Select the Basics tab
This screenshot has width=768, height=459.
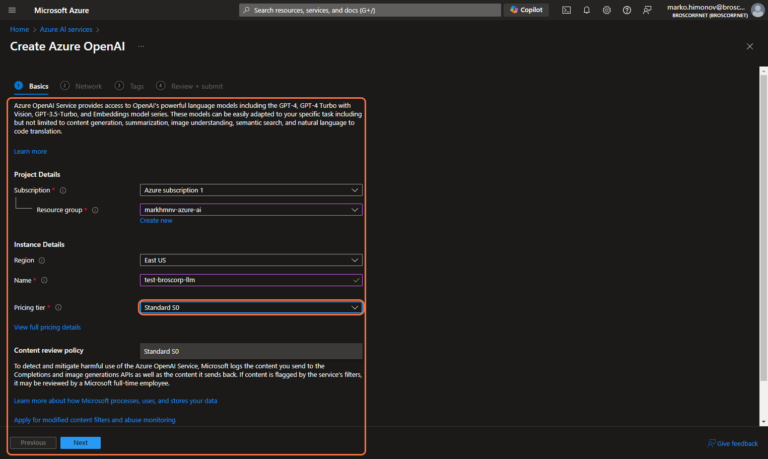point(31,86)
